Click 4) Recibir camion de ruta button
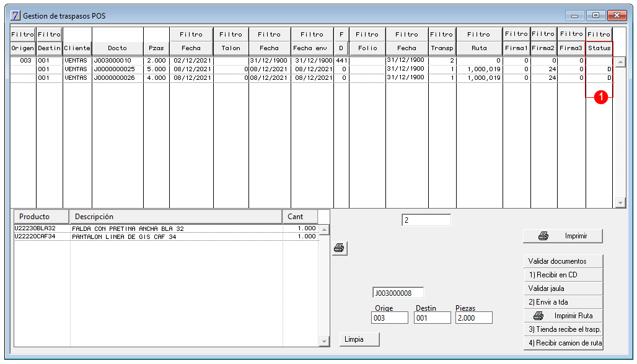 point(563,343)
